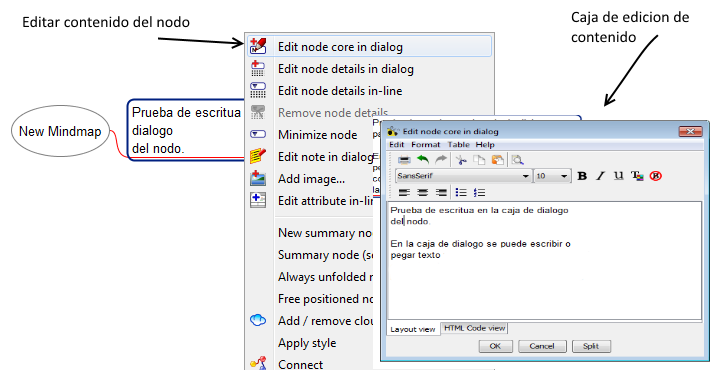Click the Freeplane icon in the dialog title bar
The width and height of the screenshot is (722, 370).
[393, 132]
